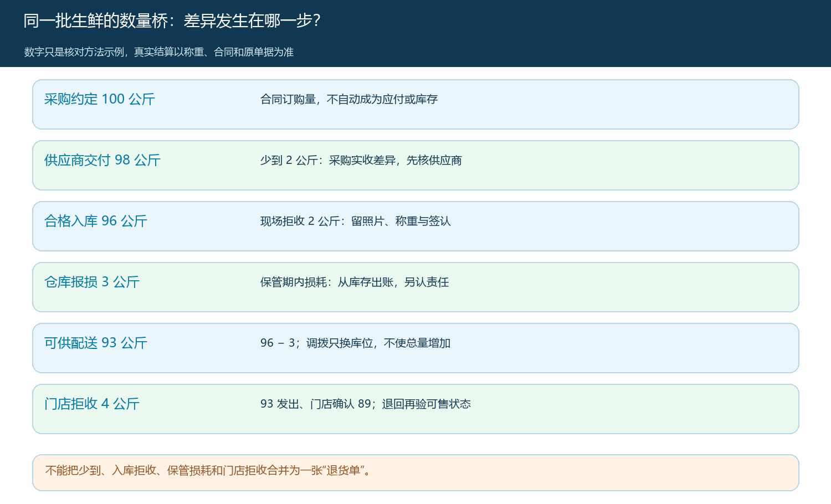The width and height of the screenshot is (831, 504).
Task: Click the heading 可供配送 93 公斤
Action: click(96, 343)
